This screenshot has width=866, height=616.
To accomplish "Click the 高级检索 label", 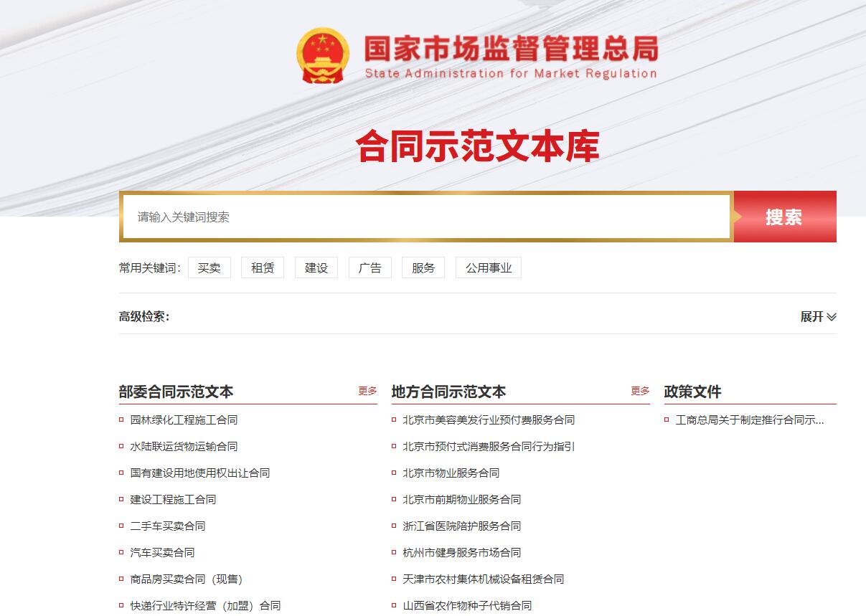I will [144, 316].
